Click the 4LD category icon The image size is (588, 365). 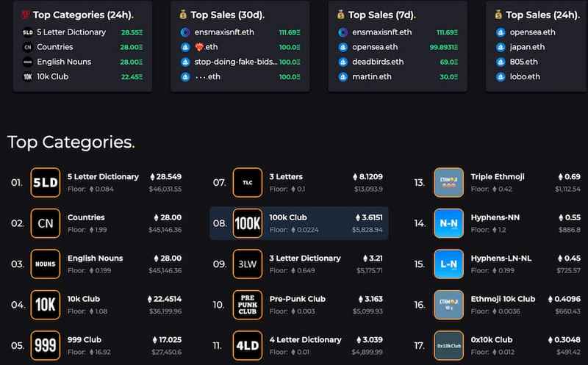[247, 345]
